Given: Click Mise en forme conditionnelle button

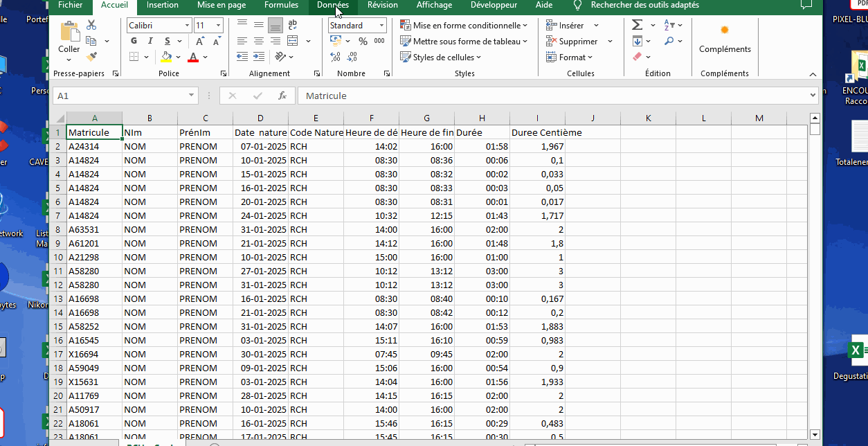Looking at the screenshot, I should point(464,26).
